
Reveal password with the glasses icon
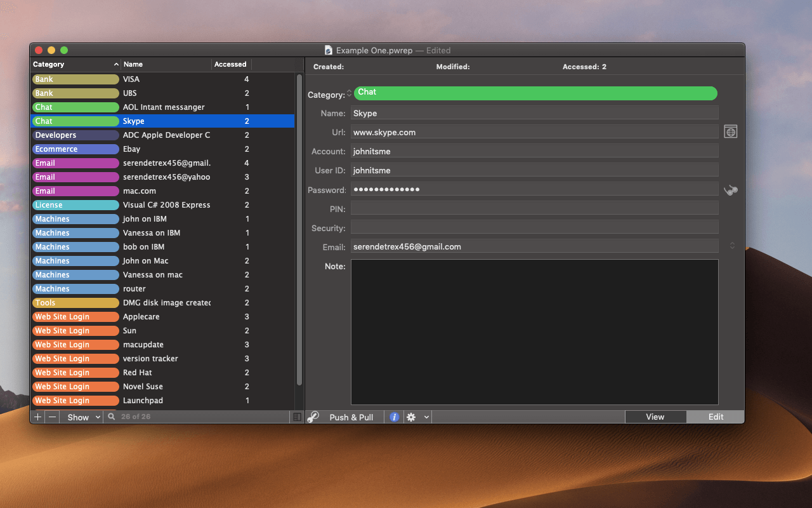tap(731, 190)
